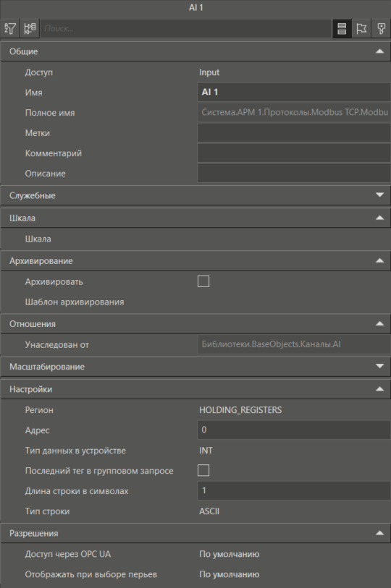Select the Шкала property row label

(x=38, y=239)
